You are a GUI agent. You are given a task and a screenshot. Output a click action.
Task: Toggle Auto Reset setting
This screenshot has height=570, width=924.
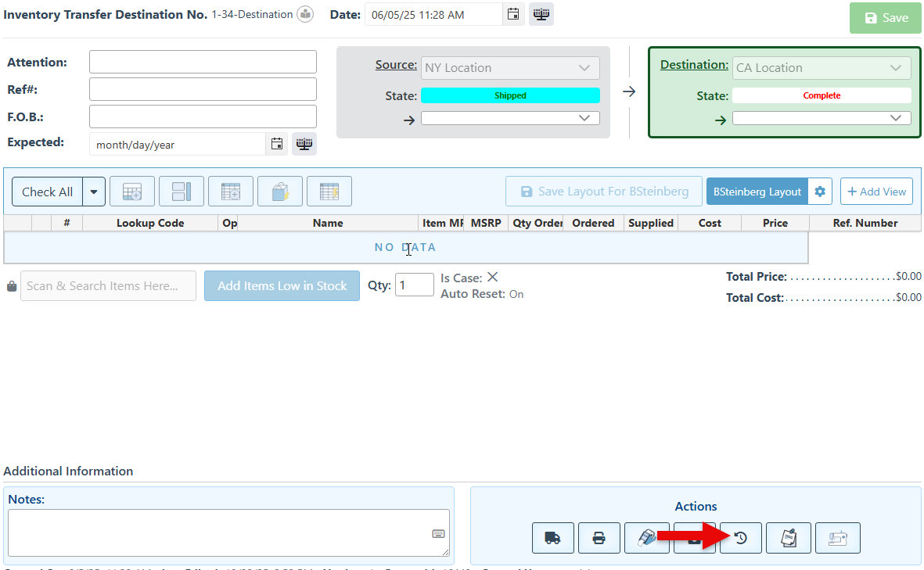tap(516, 295)
